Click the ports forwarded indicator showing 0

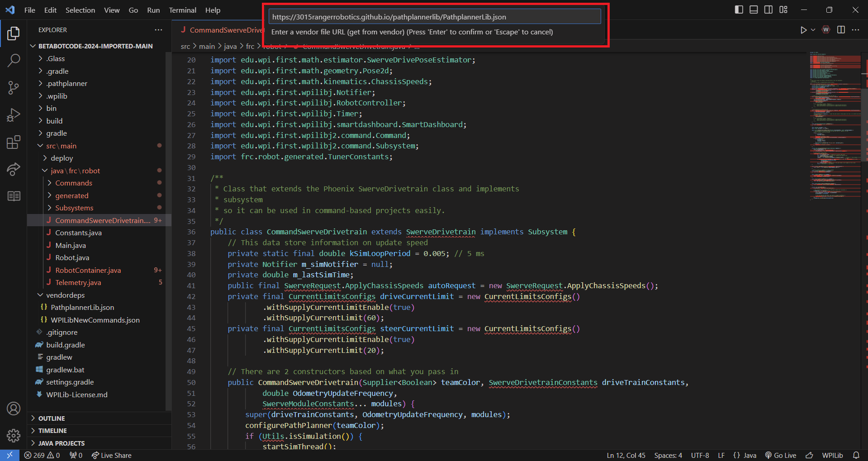[76, 455]
